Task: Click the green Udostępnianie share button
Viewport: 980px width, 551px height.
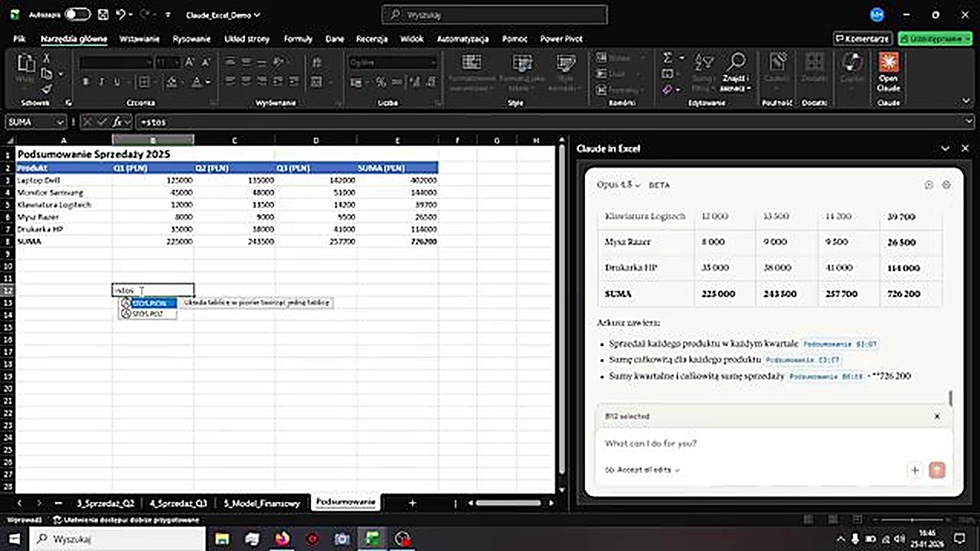Action: coord(934,38)
